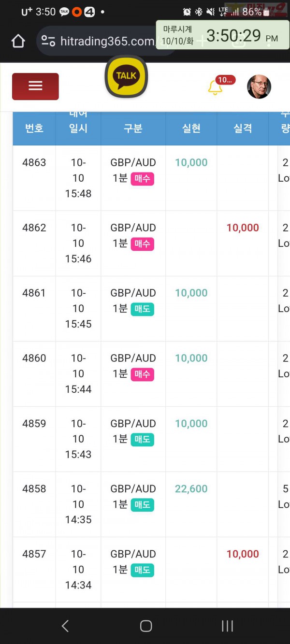Open the notifications bell
The image size is (290, 644).
click(x=215, y=87)
